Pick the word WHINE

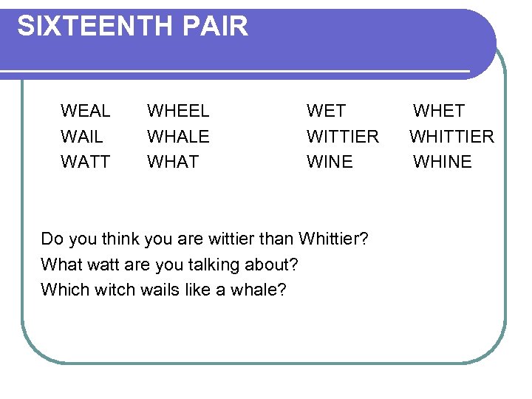coord(442,162)
